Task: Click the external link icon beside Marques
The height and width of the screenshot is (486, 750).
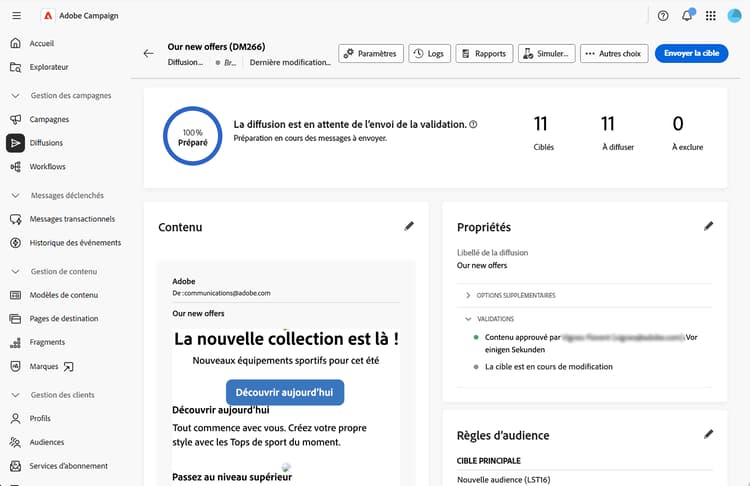Action: point(69,367)
